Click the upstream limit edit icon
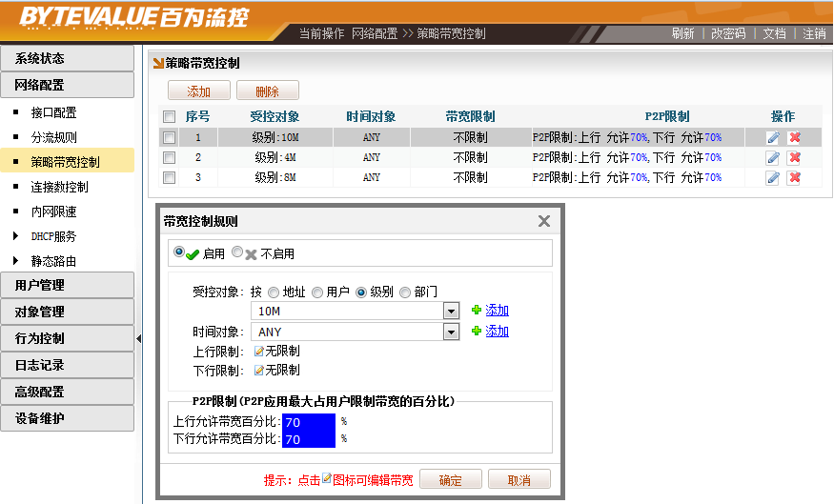The width and height of the screenshot is (834, 504). (258, 352)
